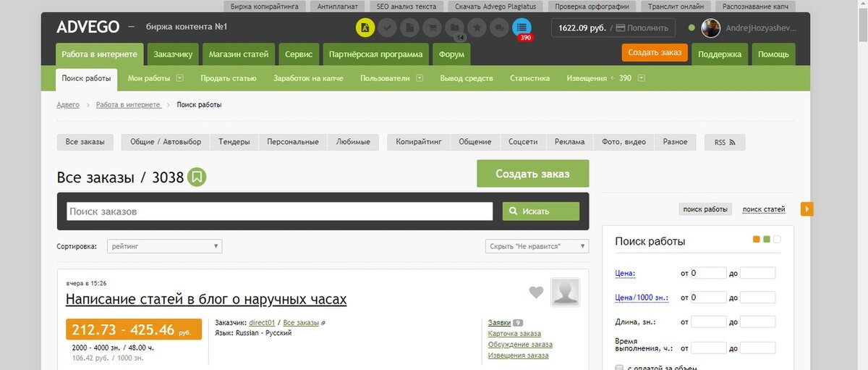
Task: Click the gray page document icon
Action: tap(410, 28)
